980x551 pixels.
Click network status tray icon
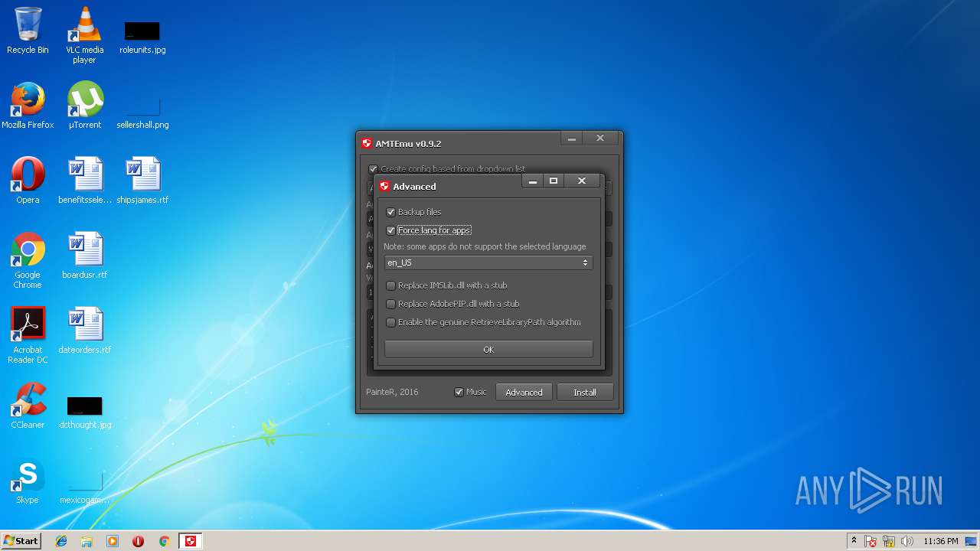pyautogui.click(x=889, y=541)
